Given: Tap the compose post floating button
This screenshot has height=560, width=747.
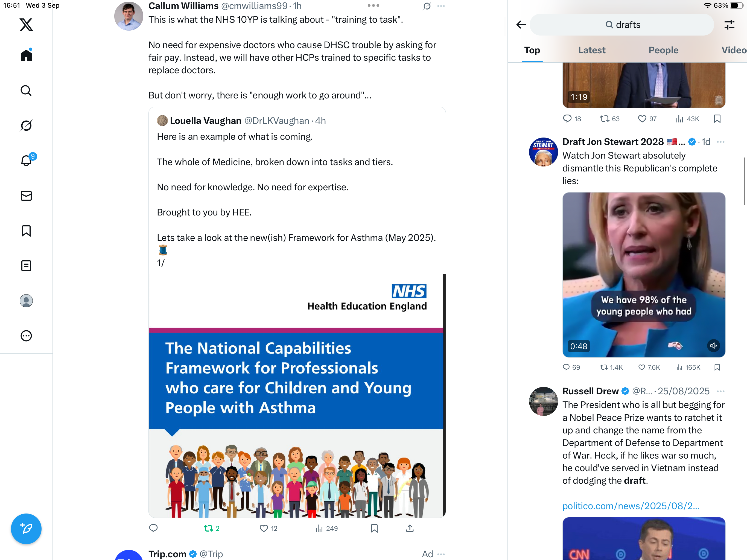Looking at the screenshot, I should tap(26, 529).
